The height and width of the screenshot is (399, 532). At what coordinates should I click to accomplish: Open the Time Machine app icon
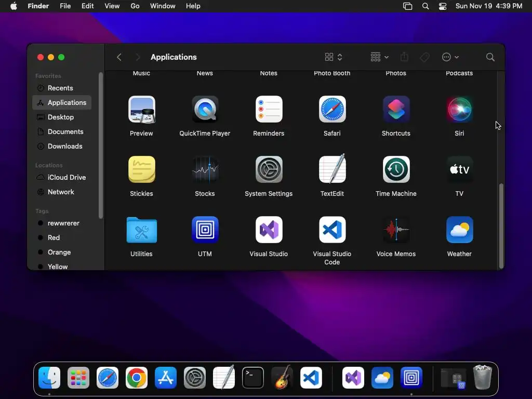point(396,169)
